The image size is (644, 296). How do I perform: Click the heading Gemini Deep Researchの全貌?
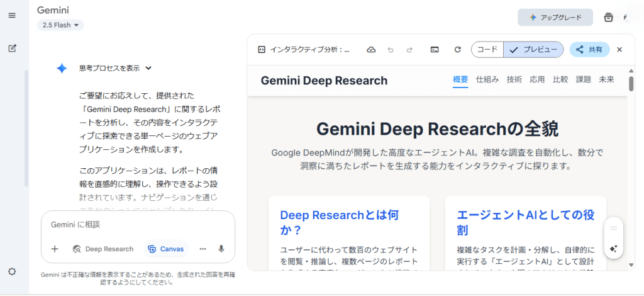438,130
